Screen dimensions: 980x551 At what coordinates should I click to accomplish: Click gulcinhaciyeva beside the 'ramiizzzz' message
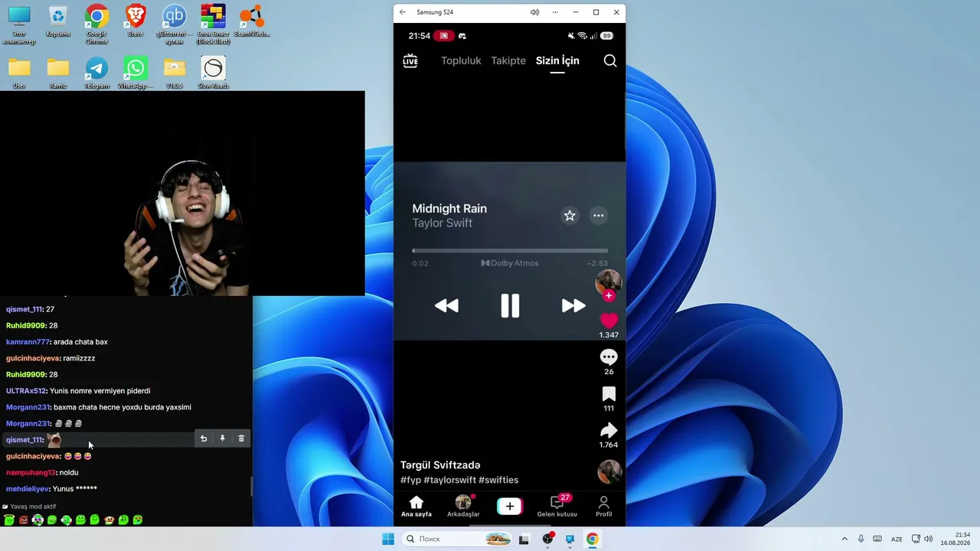click(34, 358)
